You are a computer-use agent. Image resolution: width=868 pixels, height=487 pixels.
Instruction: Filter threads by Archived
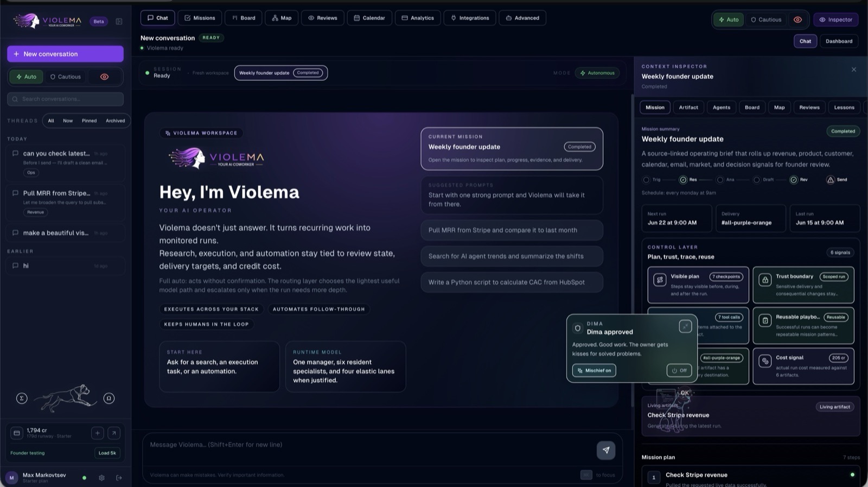(115, 121)
